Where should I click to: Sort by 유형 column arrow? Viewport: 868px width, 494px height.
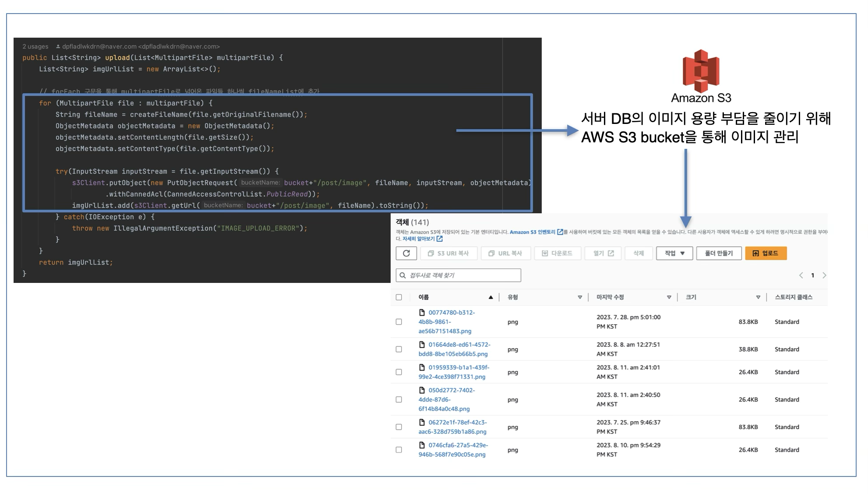(580, 297)
